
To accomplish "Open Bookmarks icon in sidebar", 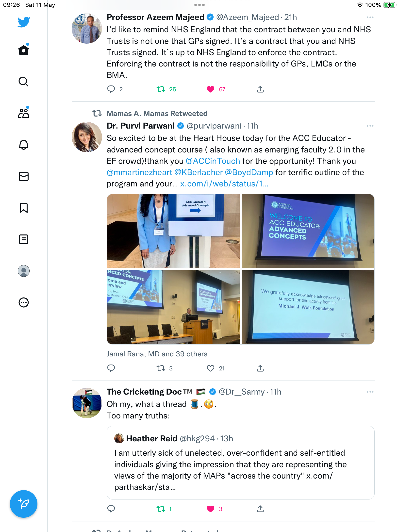I will 24,208.
